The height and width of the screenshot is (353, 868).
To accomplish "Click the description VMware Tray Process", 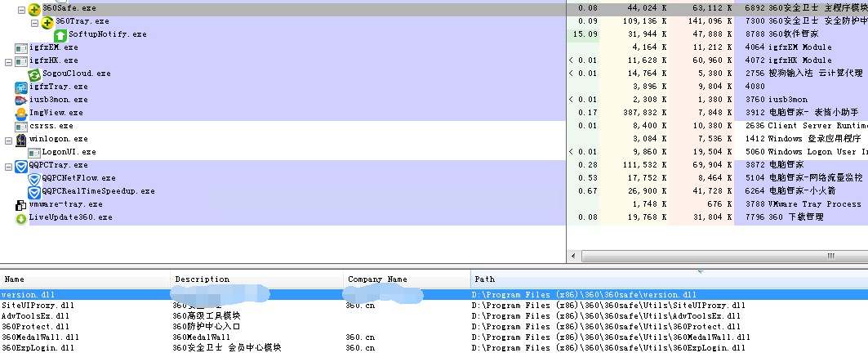I will 815,204.
